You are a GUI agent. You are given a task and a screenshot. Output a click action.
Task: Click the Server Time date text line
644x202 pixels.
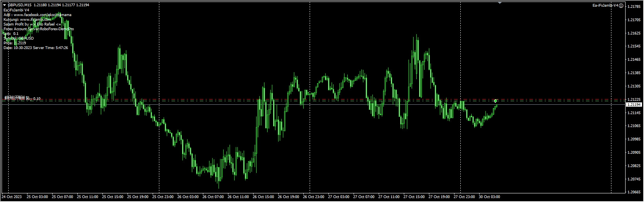click(36, 48)
